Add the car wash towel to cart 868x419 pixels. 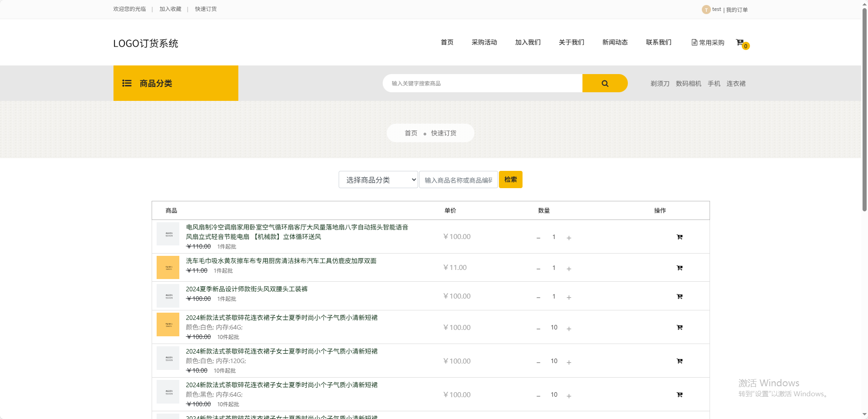(x=679, y=268)
